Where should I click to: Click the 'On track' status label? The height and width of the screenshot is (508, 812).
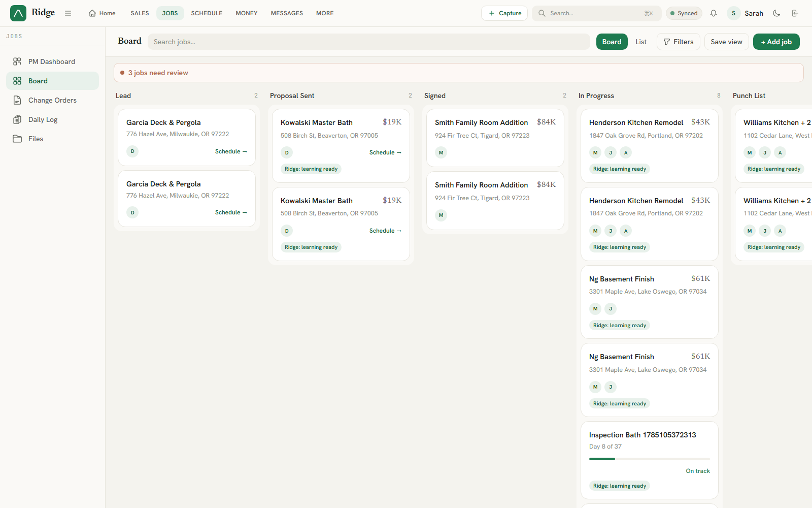click(x=698, y=471)
